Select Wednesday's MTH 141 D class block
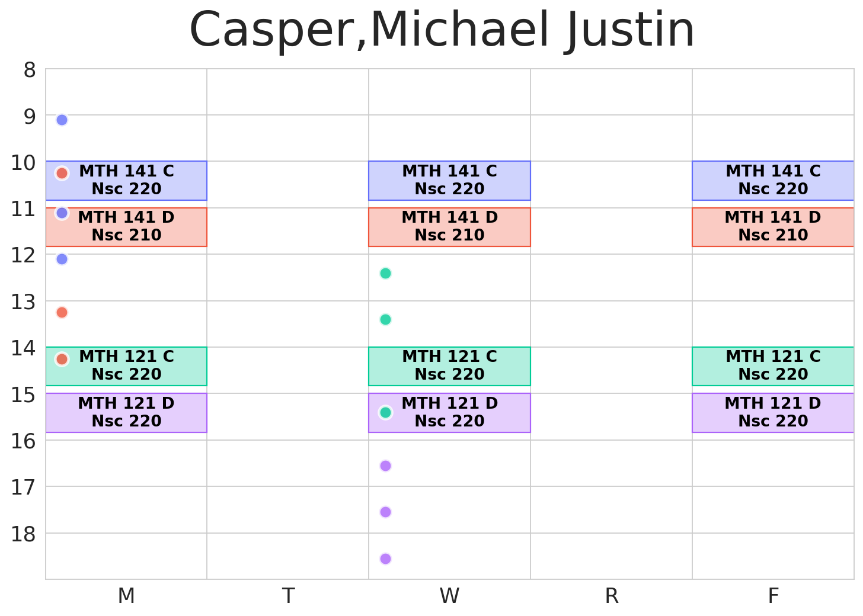The width and height of the screenshot is (863, 616). (449, 227)
